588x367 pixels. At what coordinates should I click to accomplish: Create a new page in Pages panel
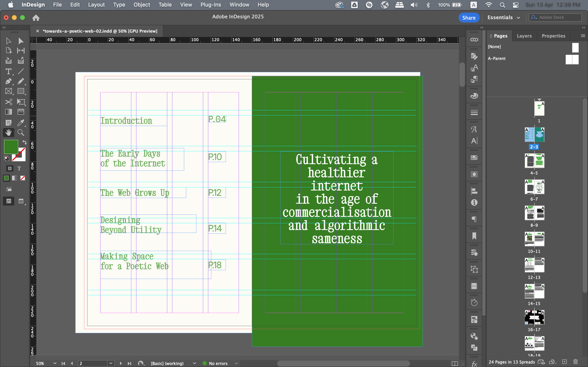click(x=564, y=362)
